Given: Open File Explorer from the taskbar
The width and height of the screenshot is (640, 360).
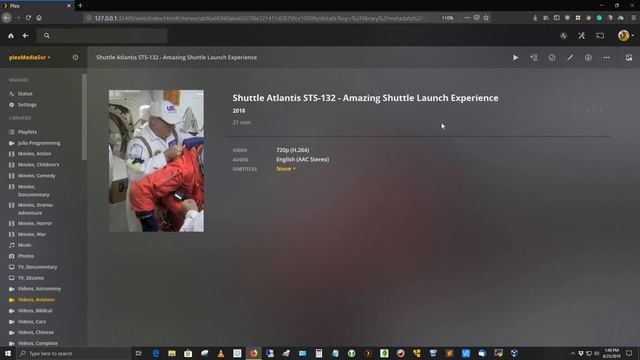Looking at the screenshot, I should (172, 353).
